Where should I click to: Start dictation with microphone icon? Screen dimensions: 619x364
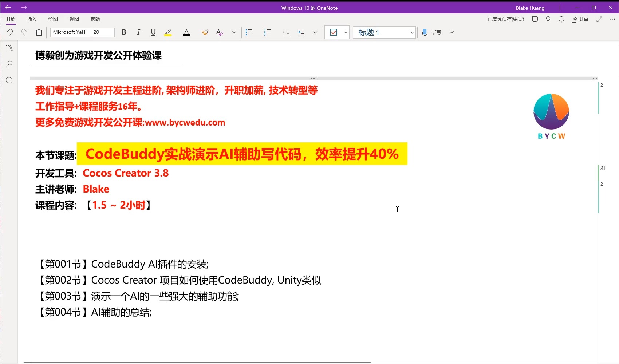click(425, 32)
